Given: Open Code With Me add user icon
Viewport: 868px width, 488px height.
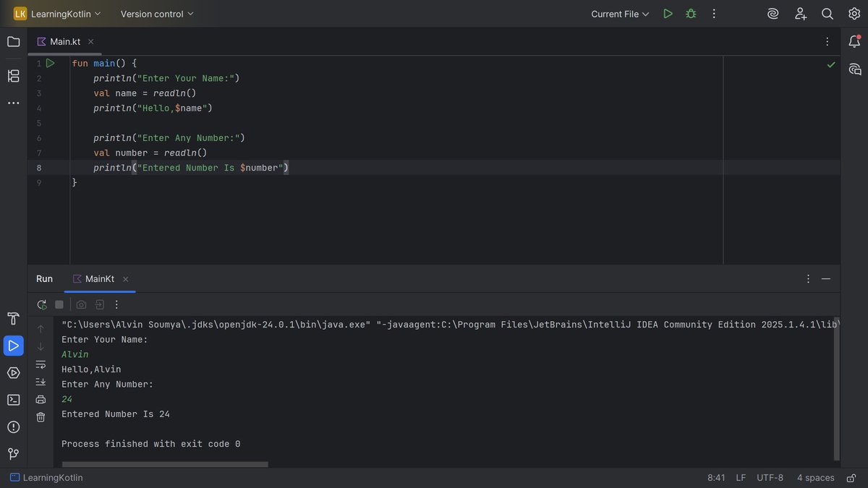Looking at the screenshot, I should click(x=801, y=14).
